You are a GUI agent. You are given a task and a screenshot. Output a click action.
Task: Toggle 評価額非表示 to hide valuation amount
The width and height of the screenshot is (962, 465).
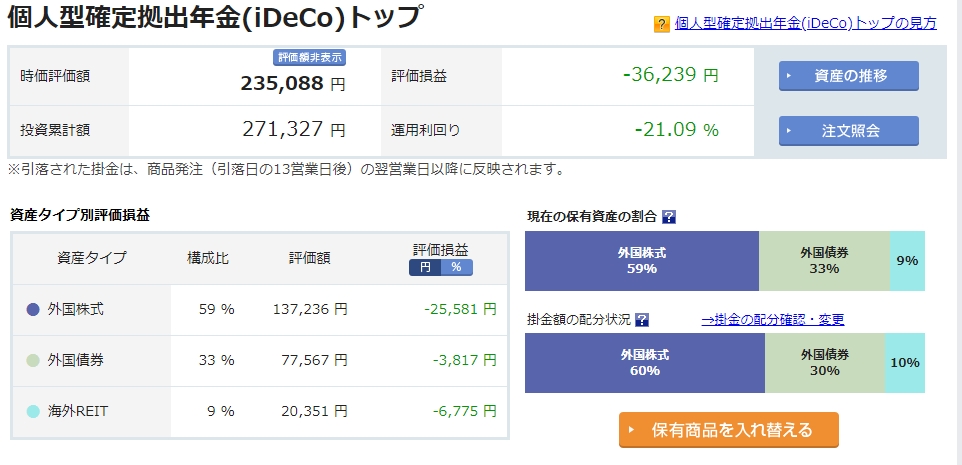[309, 58]
